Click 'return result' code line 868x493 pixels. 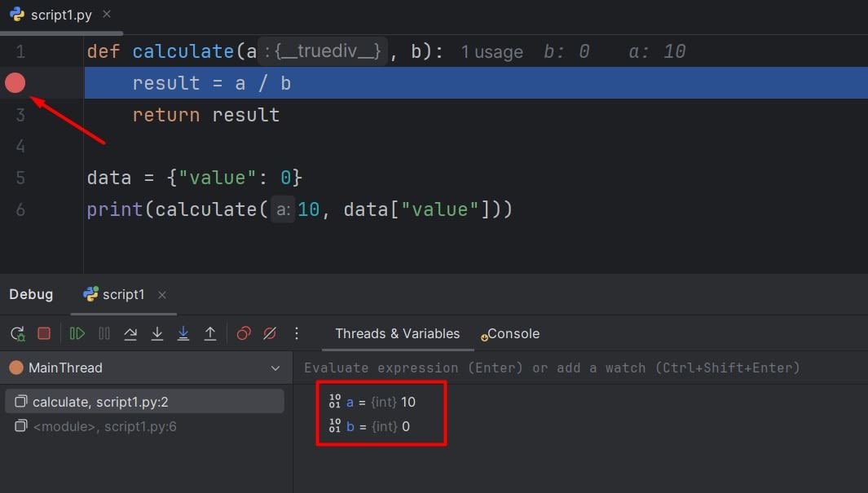(206, 115)
